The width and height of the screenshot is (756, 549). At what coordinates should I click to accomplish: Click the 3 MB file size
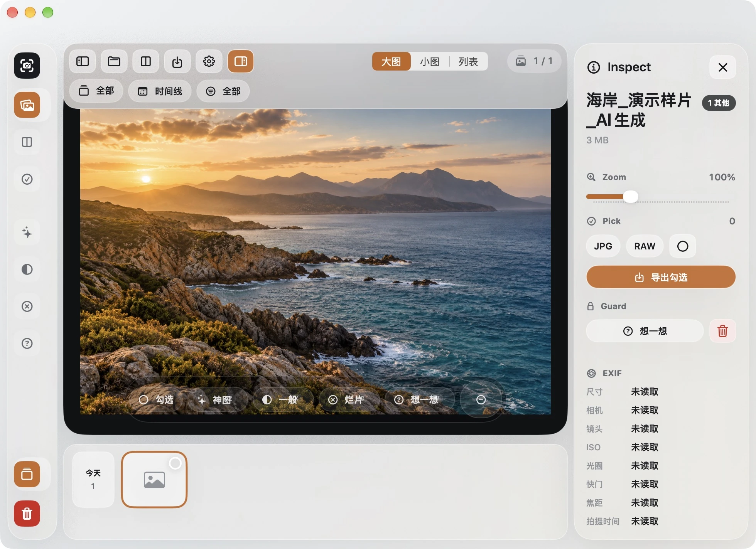(597, 140)
